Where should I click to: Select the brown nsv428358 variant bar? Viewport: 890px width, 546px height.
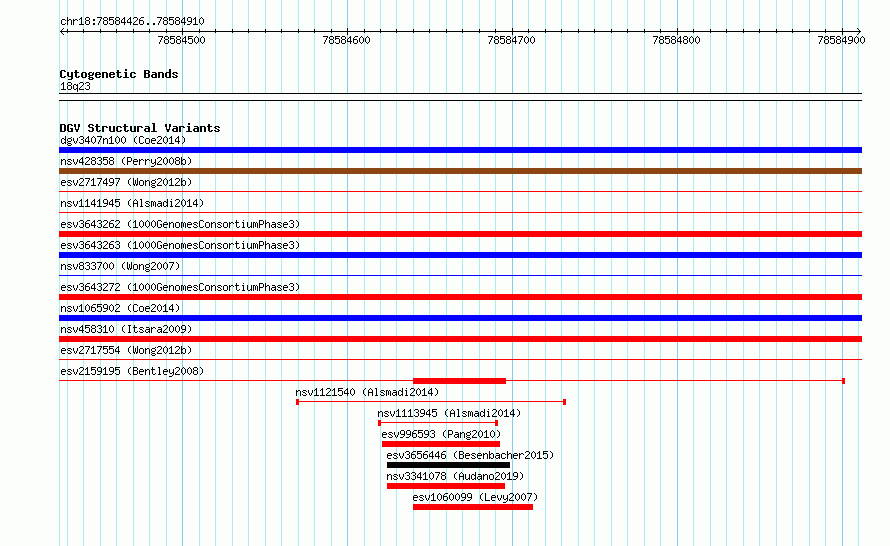(460, 171)
